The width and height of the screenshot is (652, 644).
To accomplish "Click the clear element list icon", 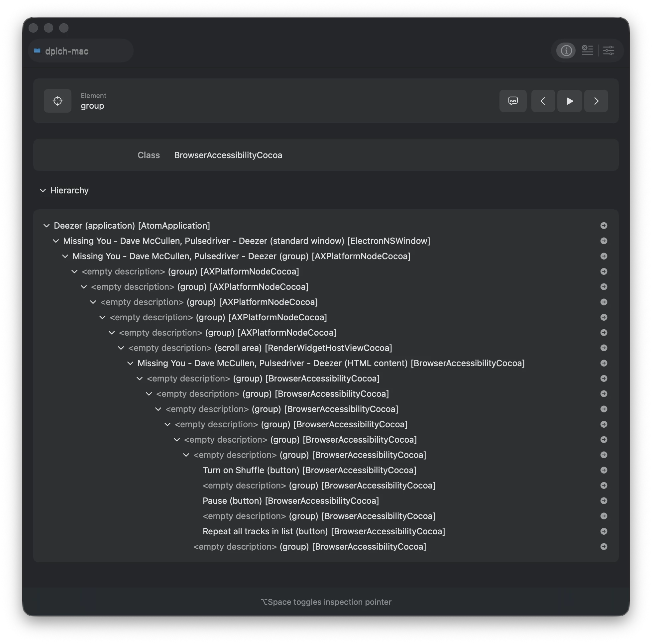I will point(587,50).
